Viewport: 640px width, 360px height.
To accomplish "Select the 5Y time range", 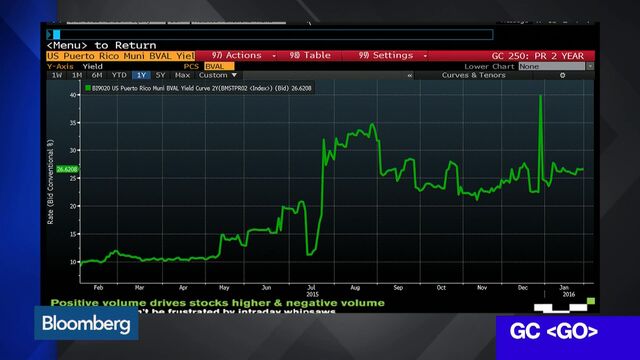I will point(160,75).
